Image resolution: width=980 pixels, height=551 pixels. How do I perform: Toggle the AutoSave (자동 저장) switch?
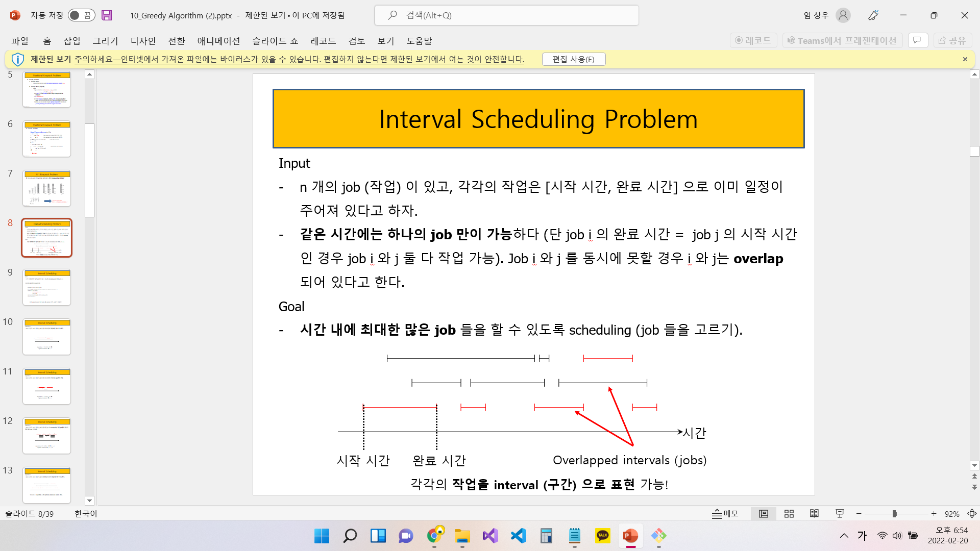pyautogui.click(x=81, y=15)
